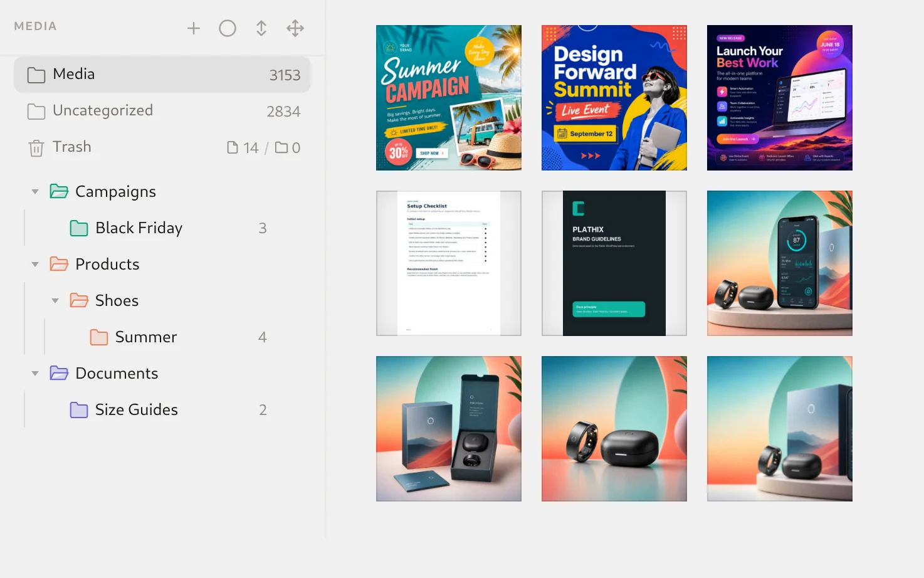
Task: Open the Trash folder
Action: [162, 147]
